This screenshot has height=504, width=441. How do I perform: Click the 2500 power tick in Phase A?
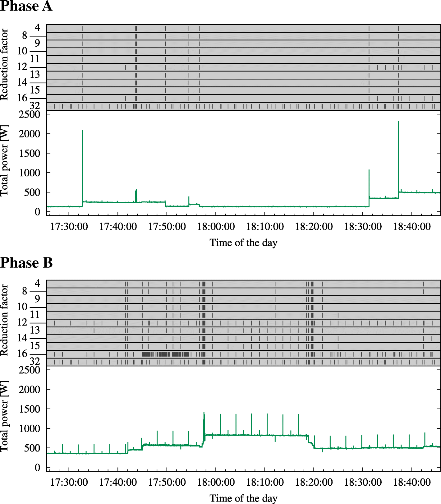(30, 114)
